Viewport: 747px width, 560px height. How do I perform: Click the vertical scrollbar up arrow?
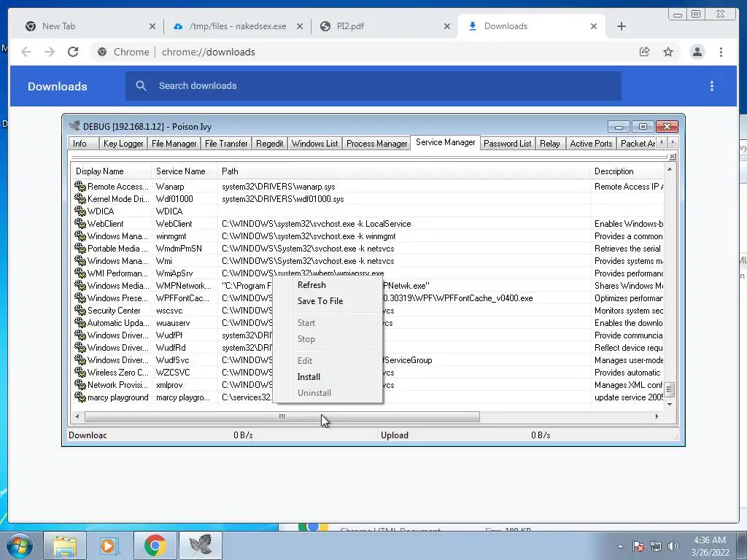pyautogui.click(x=670, y=169)
